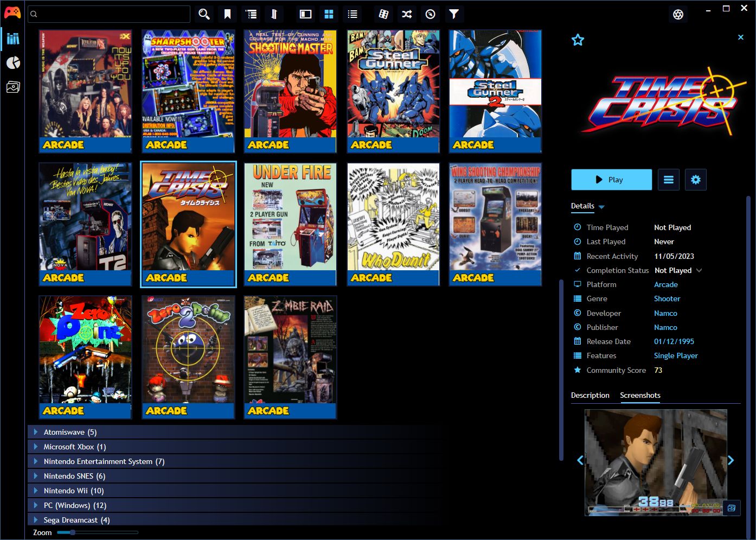Open game settings gear button

tap(696, 180)
